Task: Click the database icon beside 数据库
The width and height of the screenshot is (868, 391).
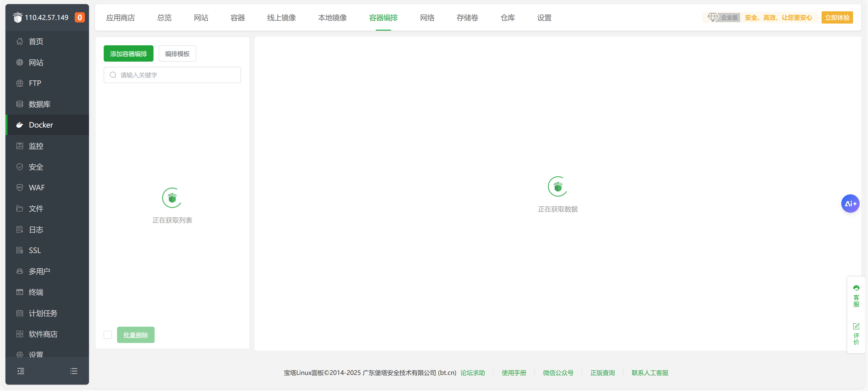Action: 19,104
